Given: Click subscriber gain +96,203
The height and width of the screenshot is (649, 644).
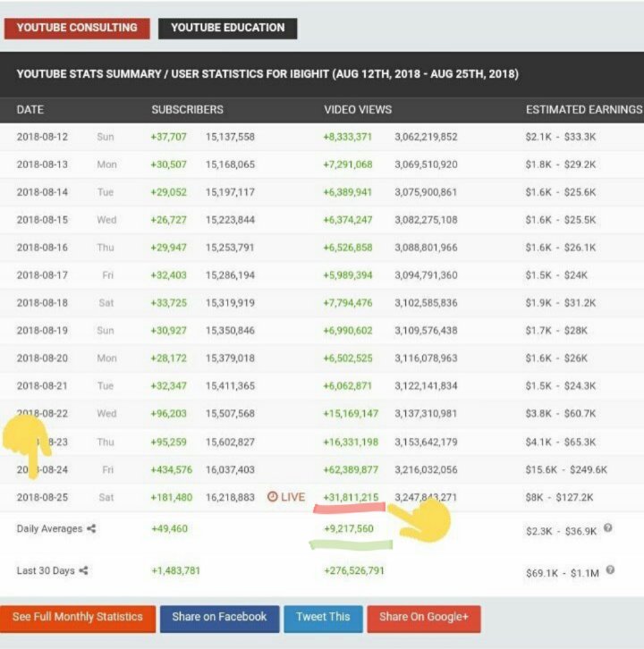Looking at the screenshot, I should click(x=168, y=414).
